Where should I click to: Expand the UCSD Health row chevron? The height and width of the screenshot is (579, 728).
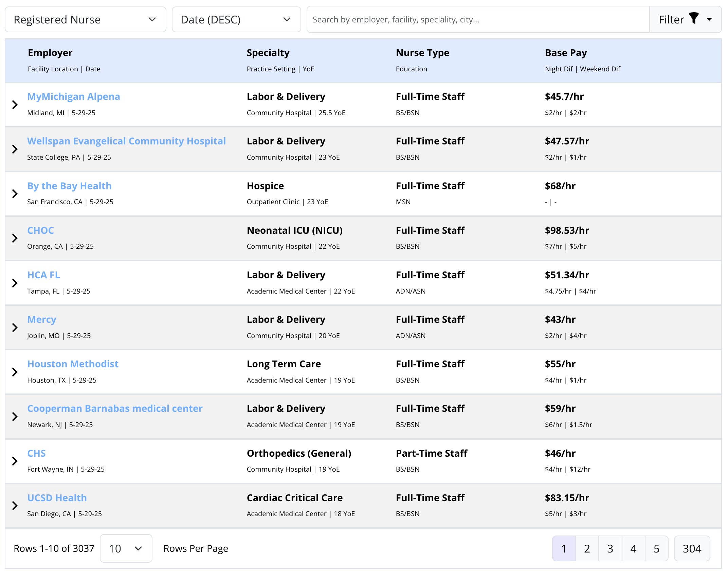pos(15,506)
